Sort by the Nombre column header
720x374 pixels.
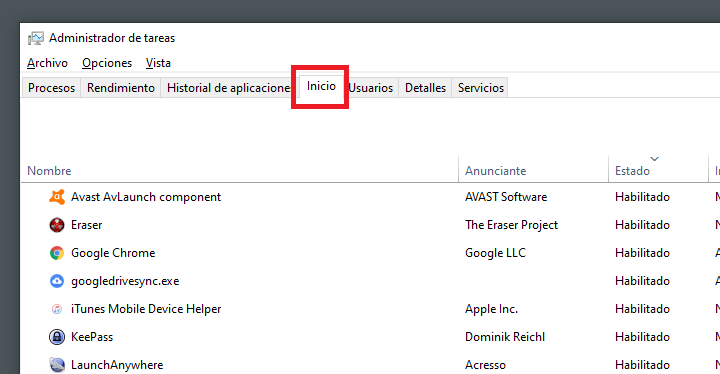(239, 170)
